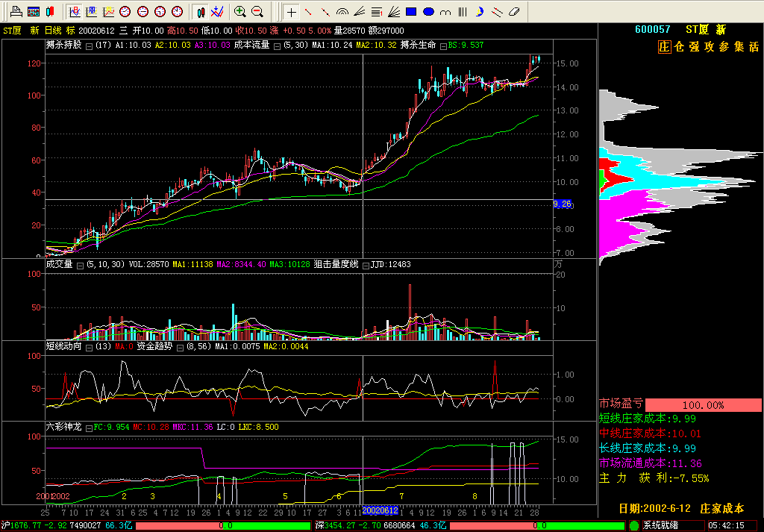Select the second red clock period icon
Image resolution: width=764 pixels, height=532 pixels.
point(143,11)
